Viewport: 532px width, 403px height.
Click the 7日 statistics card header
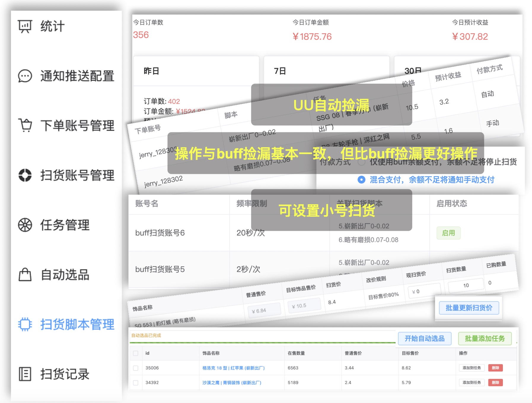[326, 71]
